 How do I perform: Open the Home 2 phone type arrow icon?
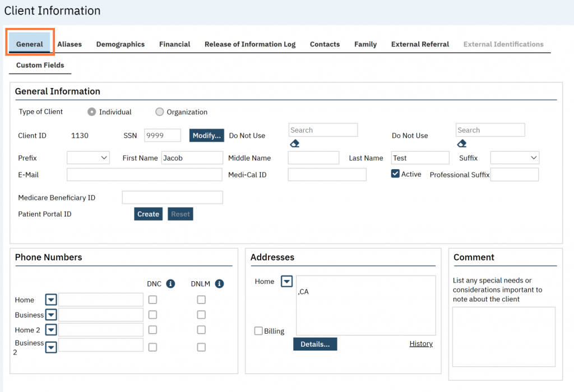tap(51, 330)
